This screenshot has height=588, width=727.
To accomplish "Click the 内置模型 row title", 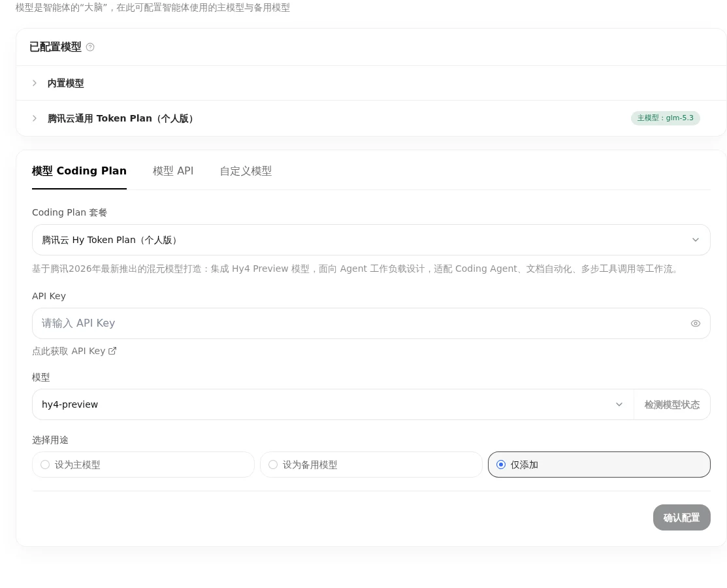I will click(x=66, y=83).
